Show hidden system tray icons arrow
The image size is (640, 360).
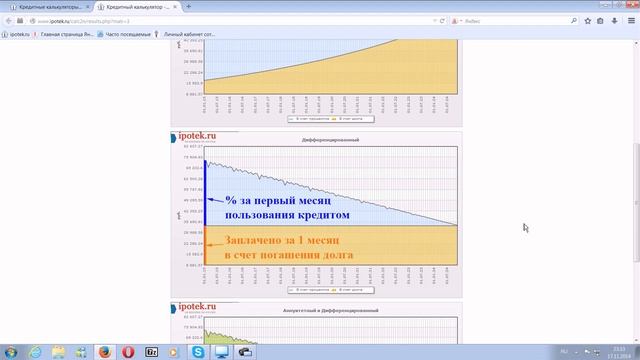coord(576,352)
